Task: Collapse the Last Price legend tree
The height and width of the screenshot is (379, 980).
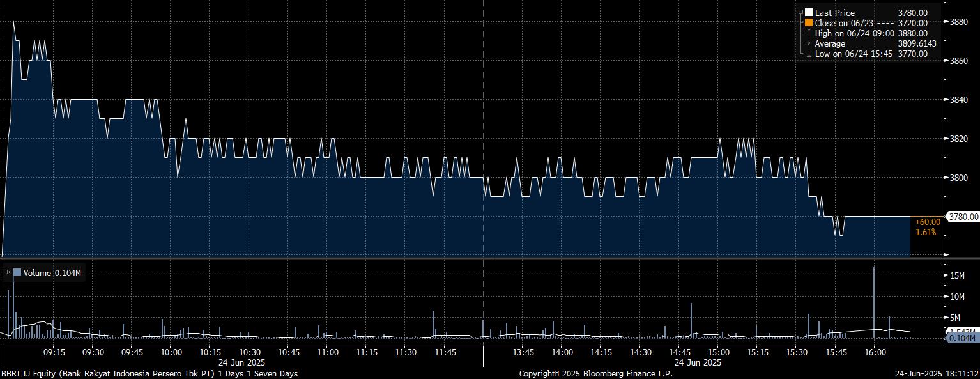Action: pyautogui.click(x=800, y=12)
